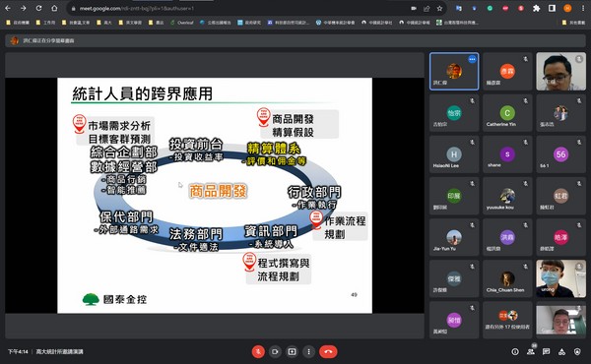The image size is (591, 364).
Task: Show the participants people panel
Action: coord(531,351)
